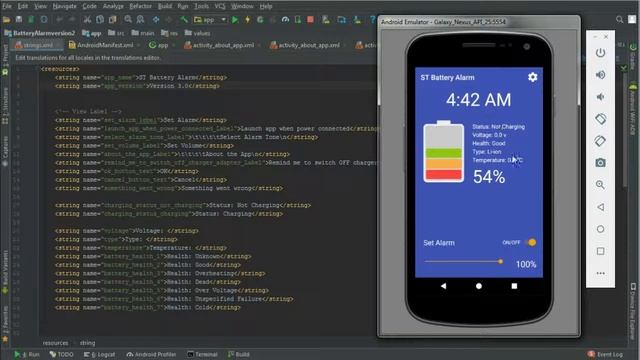Image resolution: width=640 pixels, height=360 pixels.
Task: Click the 4:42 AM clock text
Action: pos(478,100)
